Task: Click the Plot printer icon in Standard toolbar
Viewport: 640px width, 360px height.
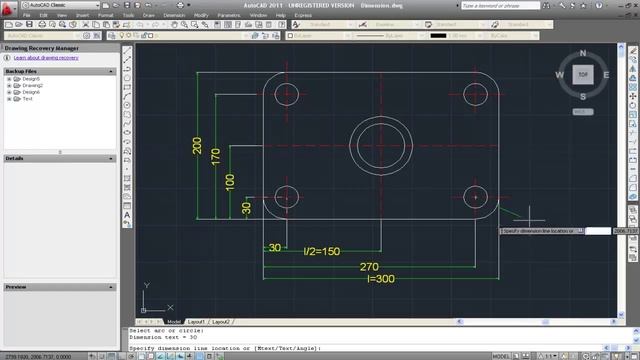Action: tap(42, 24)
